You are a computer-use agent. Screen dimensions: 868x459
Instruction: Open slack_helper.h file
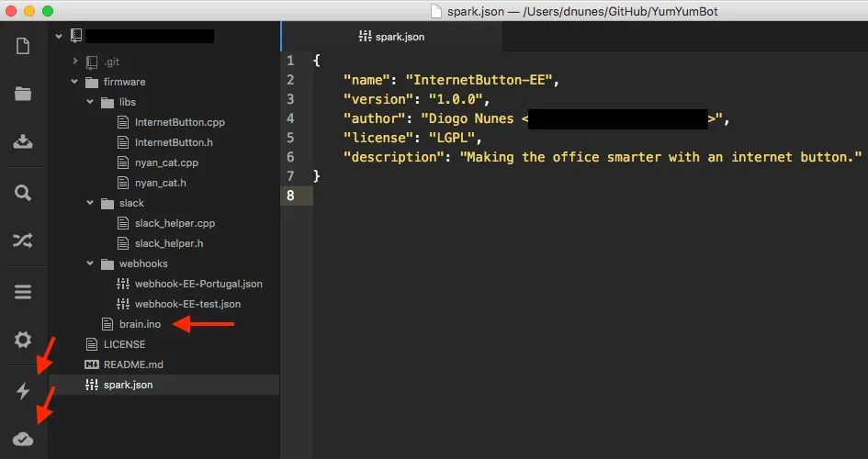[x=169, y=243]
